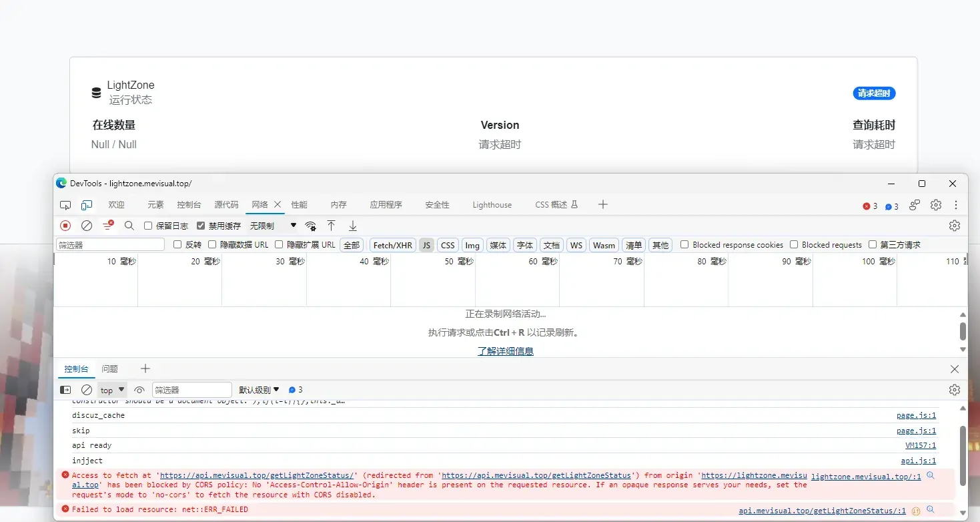Click the 了解详细信息 link
Viewport: 980px width, 522px height.
pyautogui.click(x=506, y=351)
